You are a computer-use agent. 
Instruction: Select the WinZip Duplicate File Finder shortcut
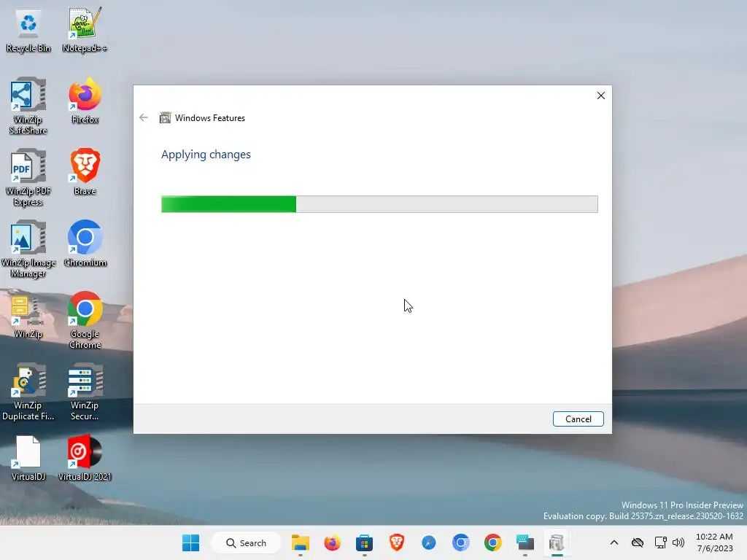(28, 392)
